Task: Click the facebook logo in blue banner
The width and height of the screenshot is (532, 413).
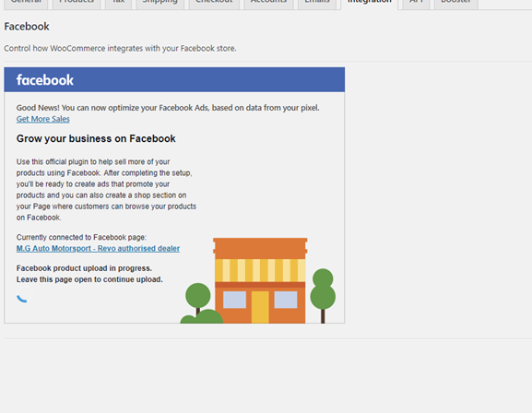Action: coord(45,80)
